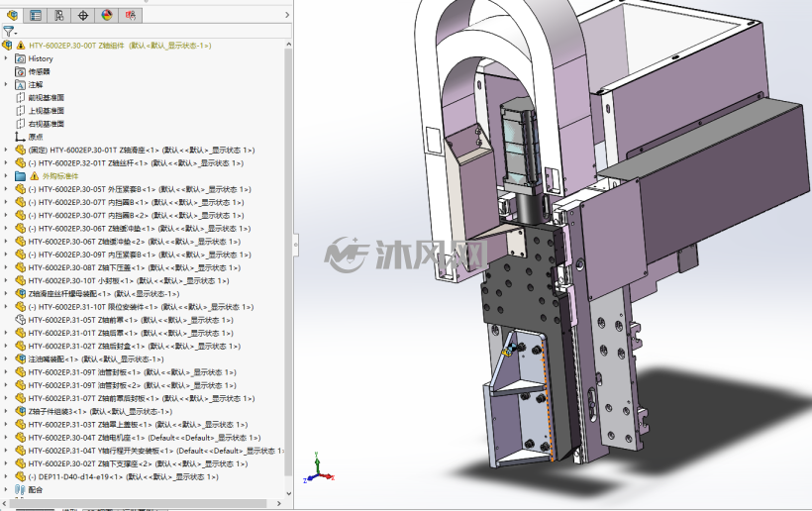Click the chevron to show more manager tabs
Image resolution: width=812 pixels, height=511 pixels.
[x=287, y=15]
